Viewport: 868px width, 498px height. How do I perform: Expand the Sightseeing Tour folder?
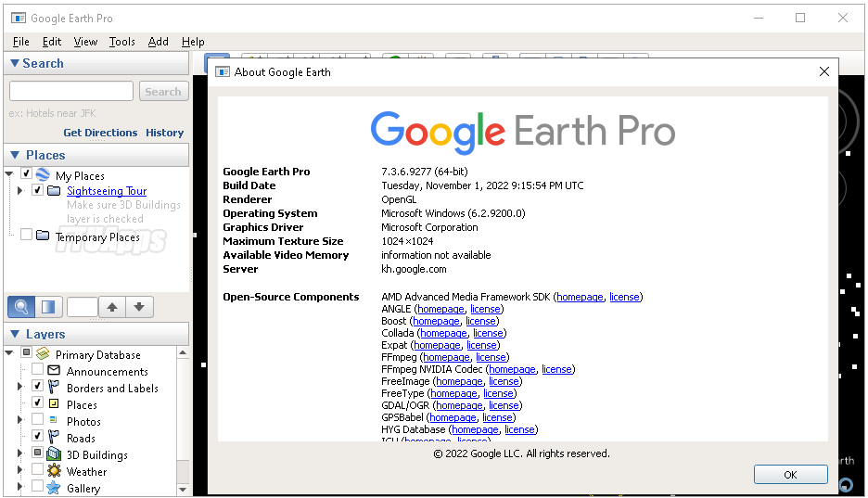pos(19,190)
